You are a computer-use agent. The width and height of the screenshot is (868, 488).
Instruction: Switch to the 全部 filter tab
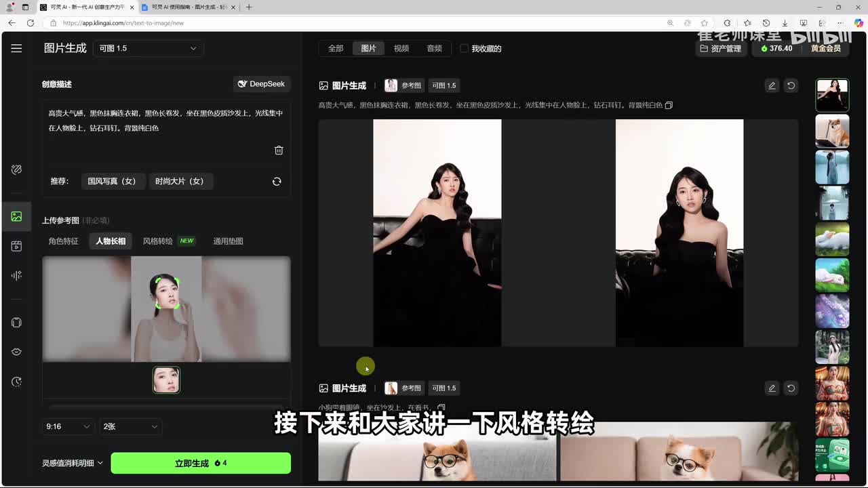pyautogui.click(x=336, y=48)
